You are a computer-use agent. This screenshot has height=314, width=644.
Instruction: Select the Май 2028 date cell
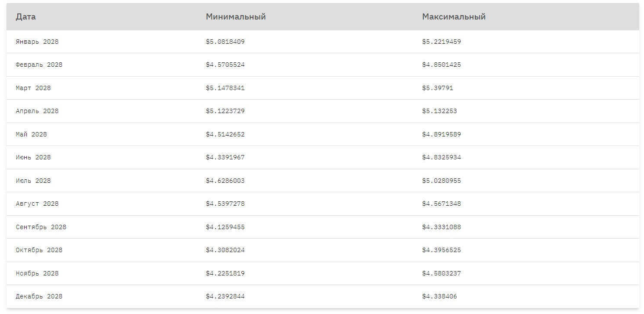tap(31, 134)
